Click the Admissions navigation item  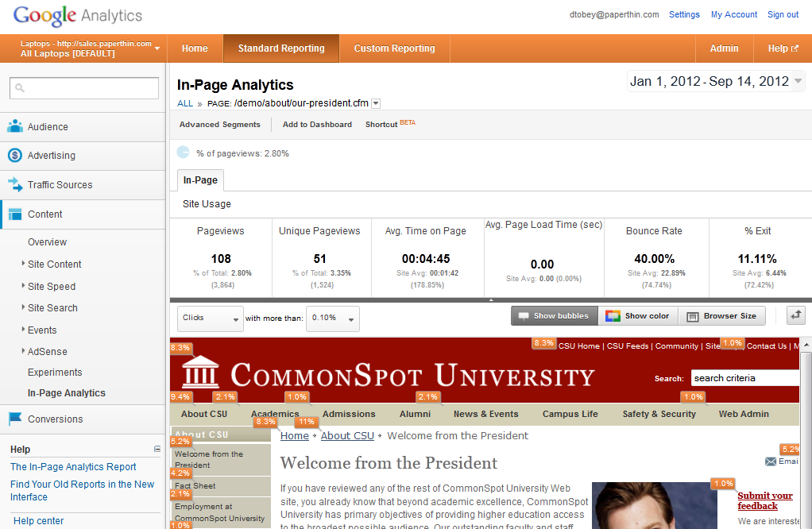[349, 414]
